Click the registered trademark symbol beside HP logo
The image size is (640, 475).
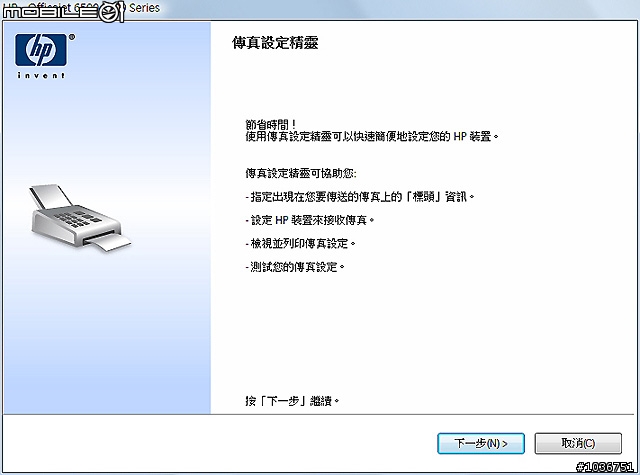tap(72, 37)
